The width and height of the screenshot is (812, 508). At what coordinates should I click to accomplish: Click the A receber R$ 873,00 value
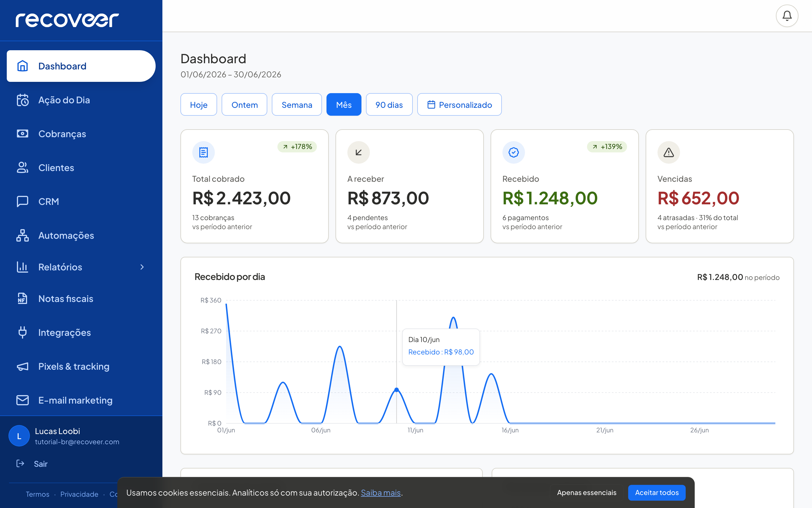[x=388, y=198]
